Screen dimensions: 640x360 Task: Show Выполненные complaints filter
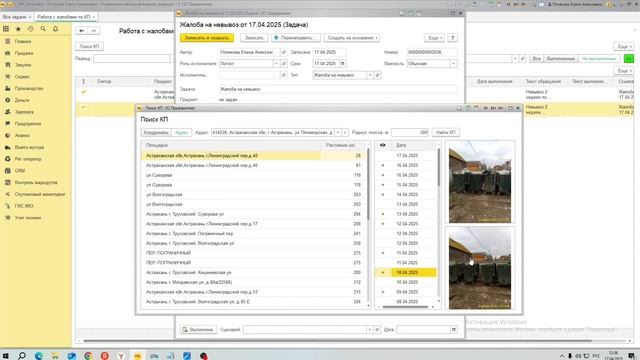tap(560, 59)
